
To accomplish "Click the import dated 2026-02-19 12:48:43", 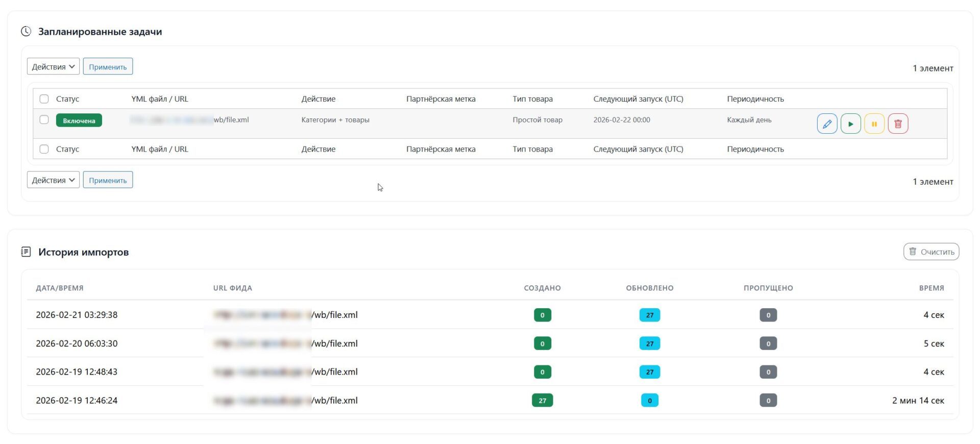I will click(77, 372).
